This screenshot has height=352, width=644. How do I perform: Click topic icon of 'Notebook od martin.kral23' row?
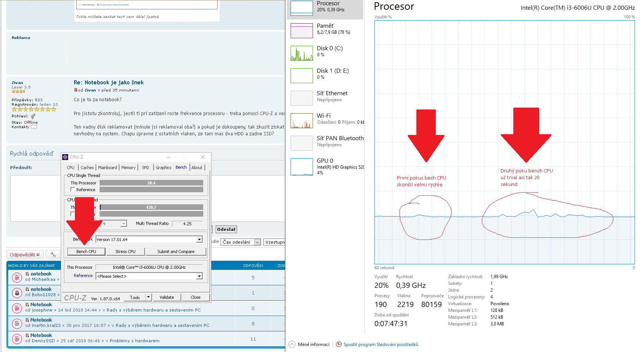17,323
